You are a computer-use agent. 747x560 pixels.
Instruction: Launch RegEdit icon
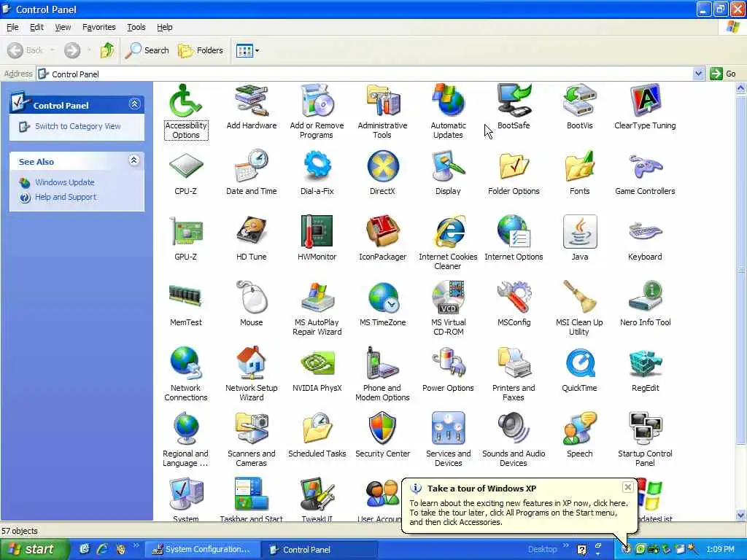pos(645,363)
